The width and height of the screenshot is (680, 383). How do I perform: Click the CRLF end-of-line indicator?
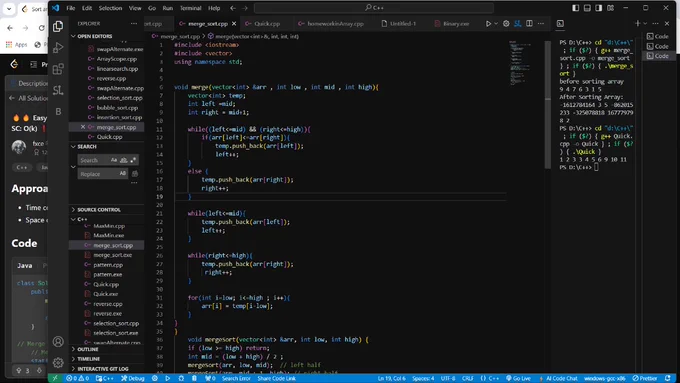[x=468, y=378]
